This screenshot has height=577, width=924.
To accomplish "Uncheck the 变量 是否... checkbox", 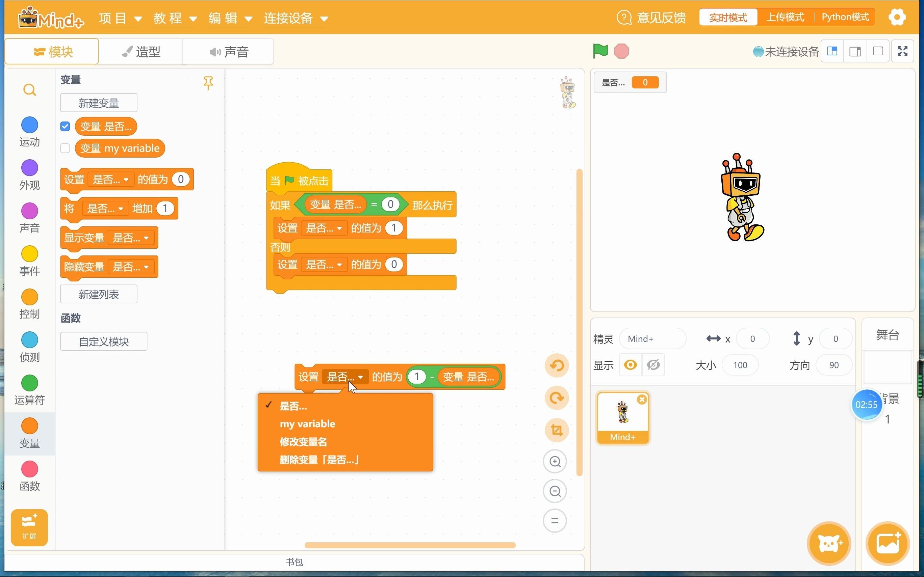I will pos(65,126).
